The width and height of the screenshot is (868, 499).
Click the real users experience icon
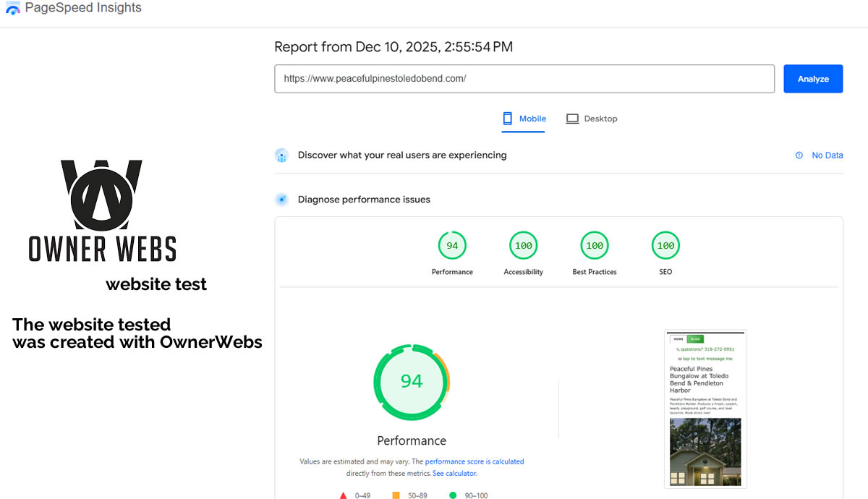pyautogui.click(x=282, y=155)
